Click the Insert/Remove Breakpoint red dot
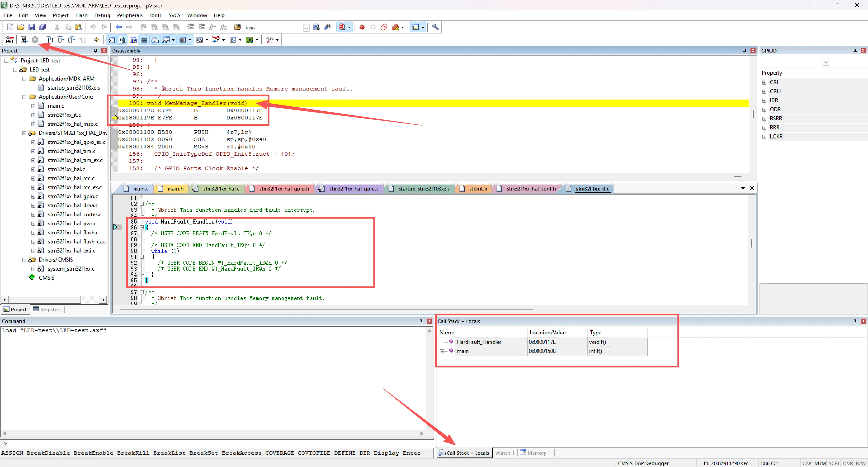 (362, 27)
